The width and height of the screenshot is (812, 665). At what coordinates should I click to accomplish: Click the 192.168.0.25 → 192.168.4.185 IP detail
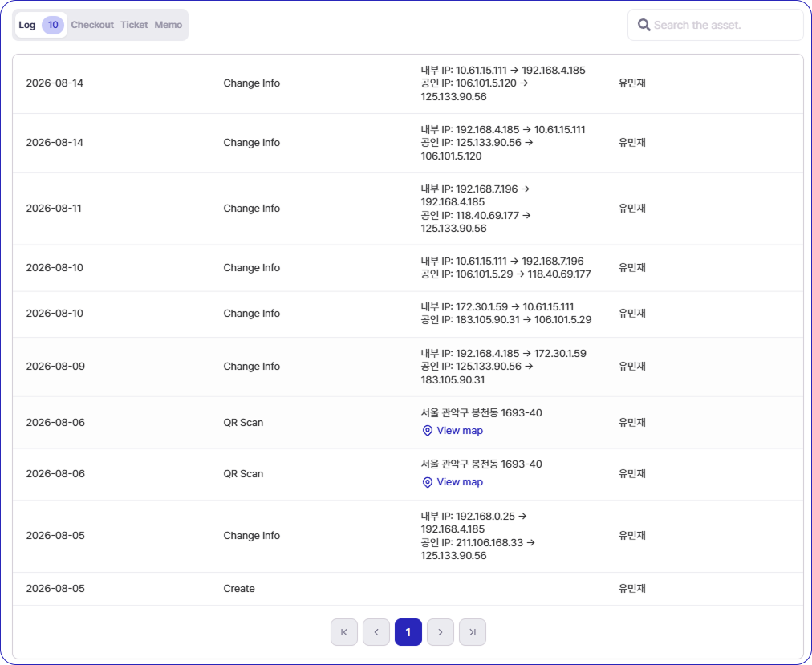473,522
